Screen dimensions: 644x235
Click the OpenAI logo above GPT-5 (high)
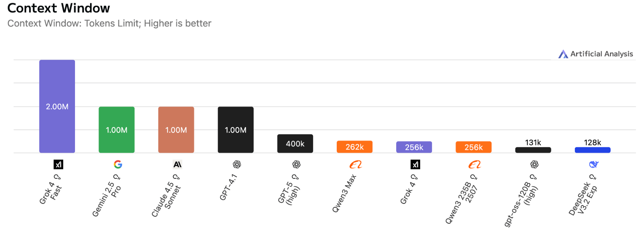coord(296,164)
